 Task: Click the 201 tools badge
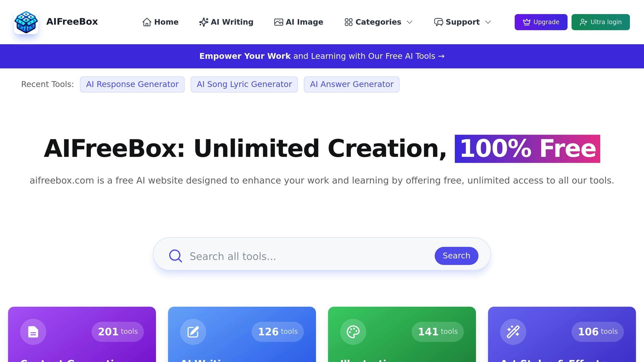point(118,332)
